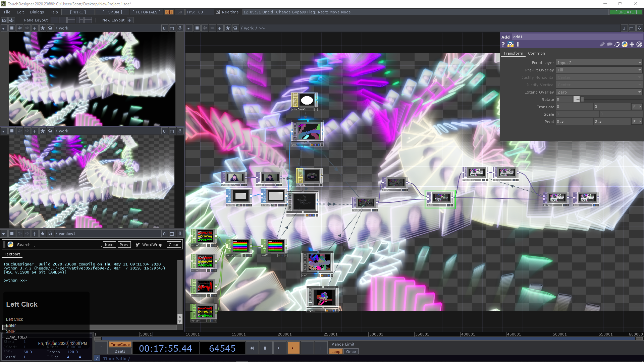Open the TUTORIALS link
Screen dimensions: 644x362
click(x=146, y=12)
